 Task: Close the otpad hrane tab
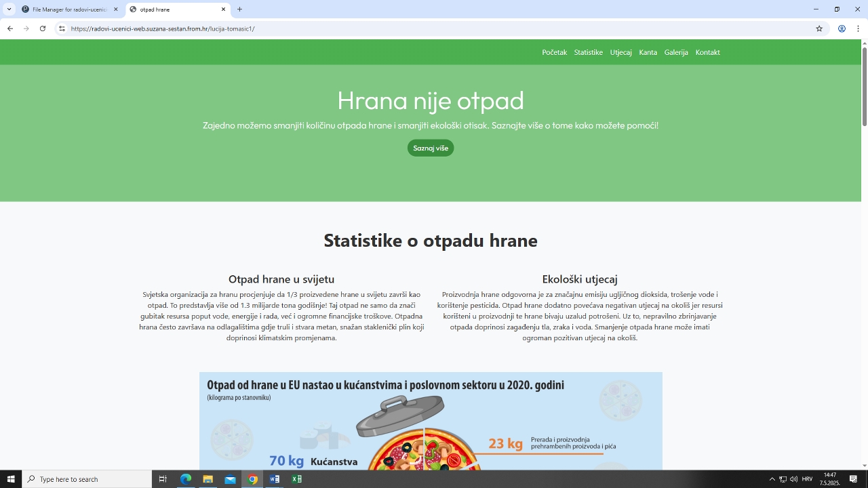224,9
